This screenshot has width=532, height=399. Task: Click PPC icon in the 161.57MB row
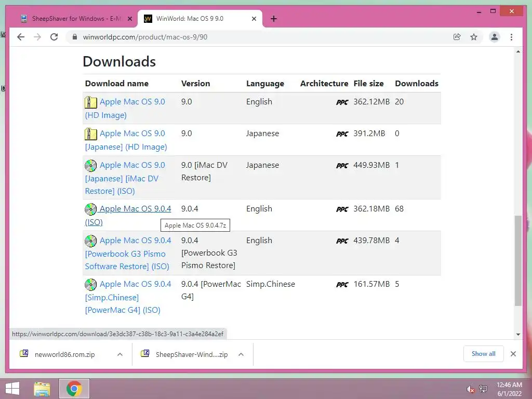[x=342, y=285]
